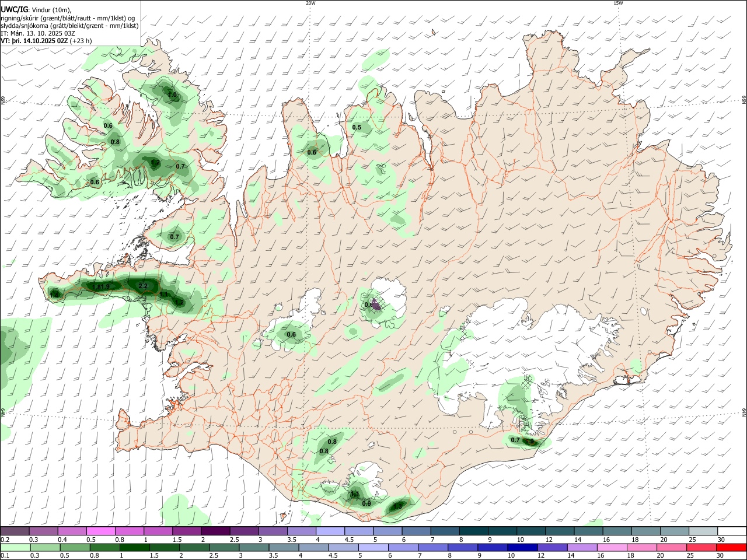Click the '0.4' label on the snow scale
The width and height of the screenshot is (747, 560).
pos(62,540)
